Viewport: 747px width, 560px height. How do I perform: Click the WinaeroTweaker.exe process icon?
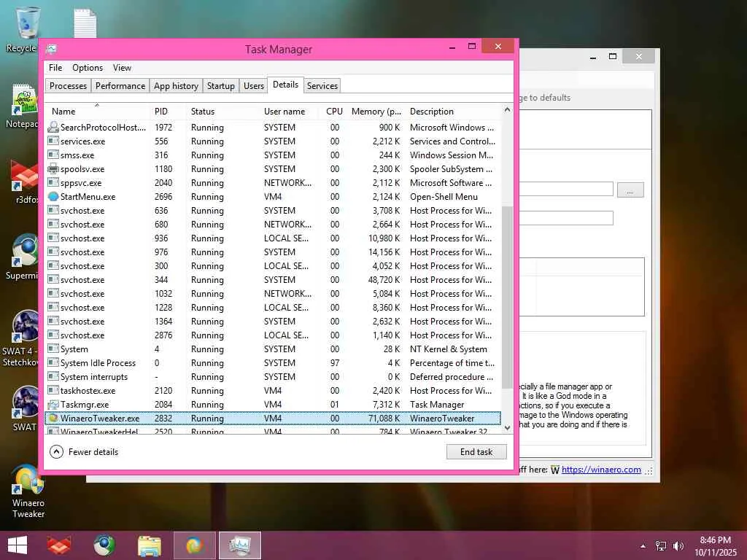click(53, 418)
